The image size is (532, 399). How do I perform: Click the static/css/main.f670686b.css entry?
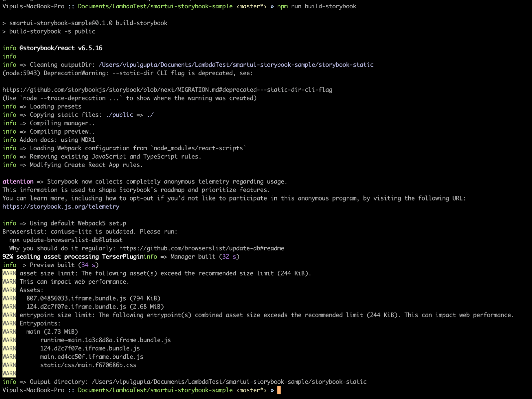tap(88, 365)
